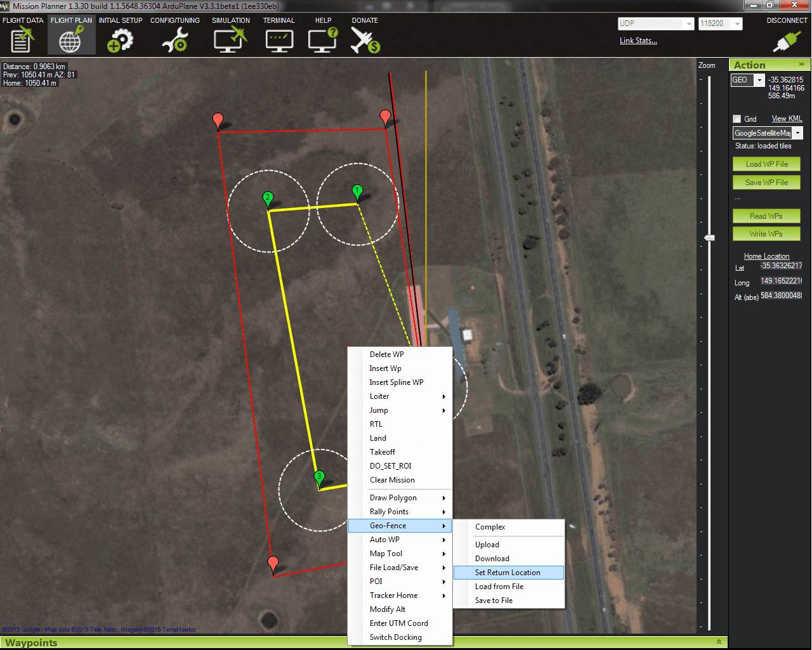Click the Donate airplane icon

point(365,39)
